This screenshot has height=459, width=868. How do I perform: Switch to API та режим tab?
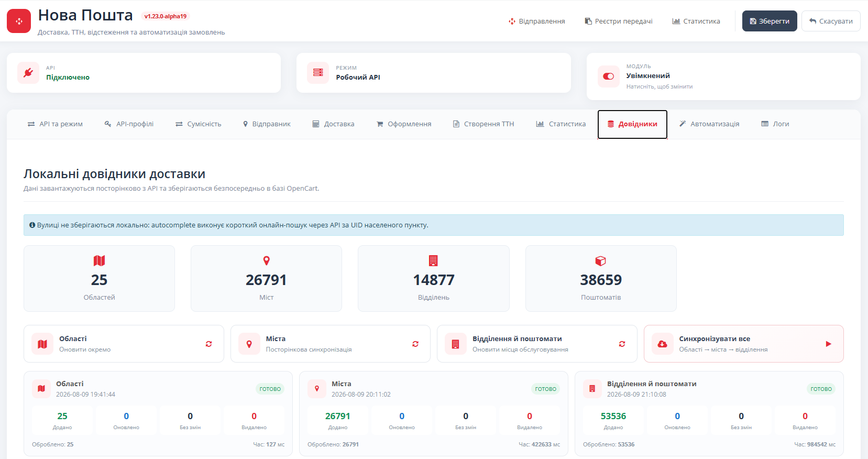click(x=55, y=124)
